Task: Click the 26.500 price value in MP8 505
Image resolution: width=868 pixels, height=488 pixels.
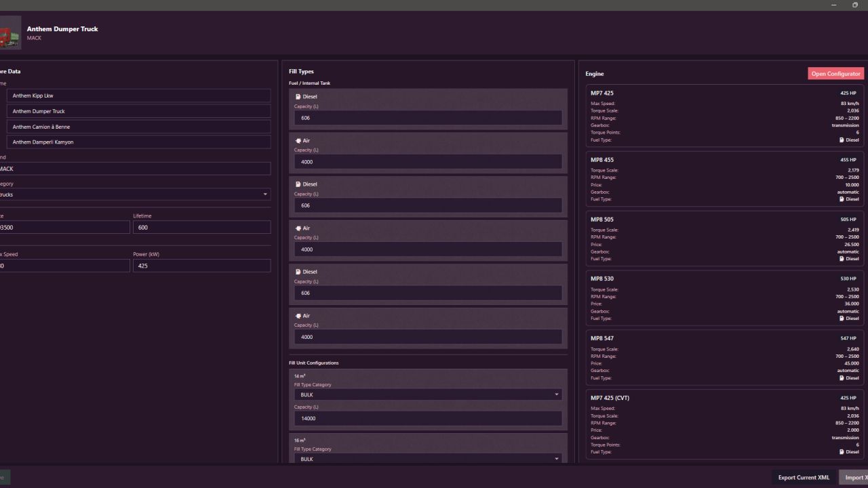Action: tap(852, 244)
